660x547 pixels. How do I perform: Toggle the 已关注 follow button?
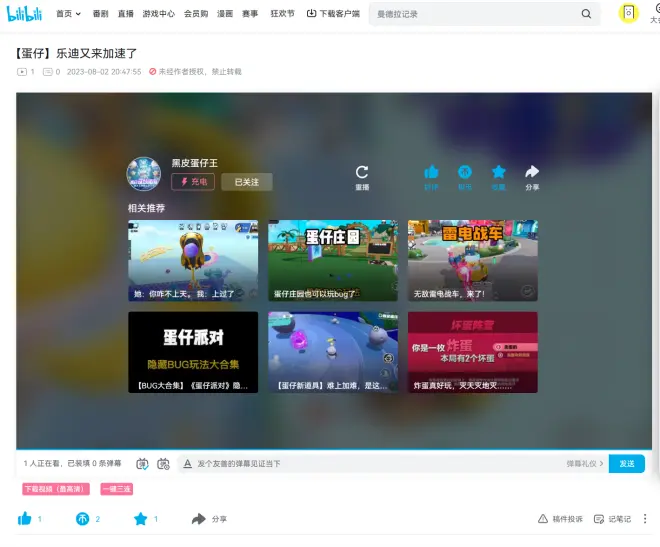pyautogui.click(x=246, y=182)
